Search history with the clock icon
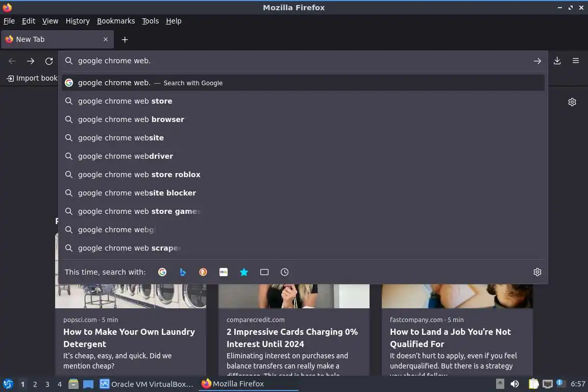This screenshot has height=392, width=588. point(285,272)
